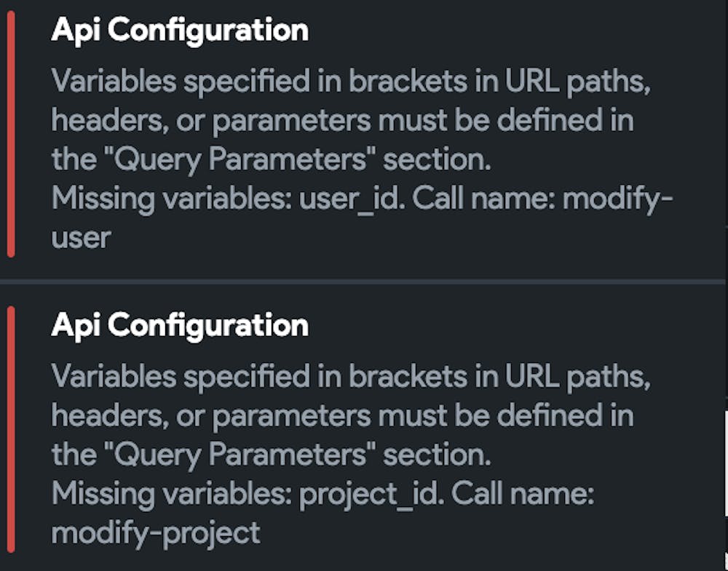Click "Call name:" label in the modify-project error

(x=523, y=494)
